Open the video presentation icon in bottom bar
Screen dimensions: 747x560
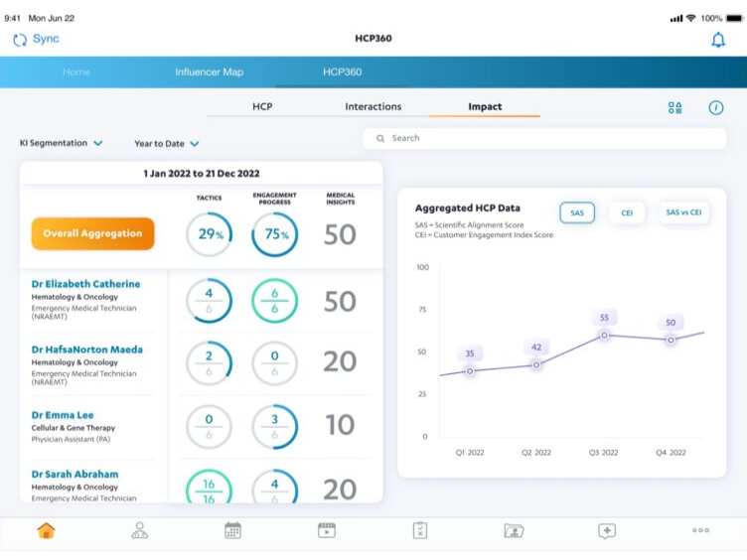pos(327,530)
